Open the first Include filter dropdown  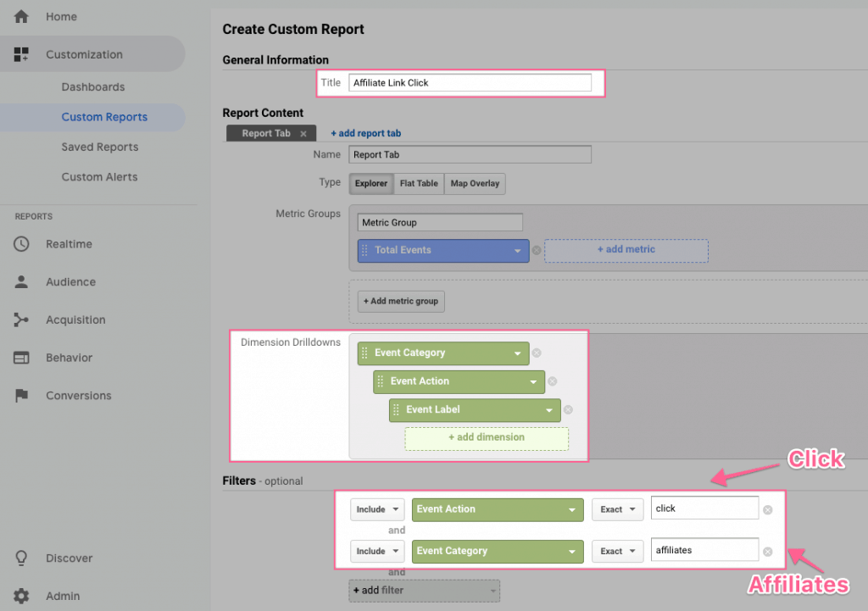pos(377,509)
